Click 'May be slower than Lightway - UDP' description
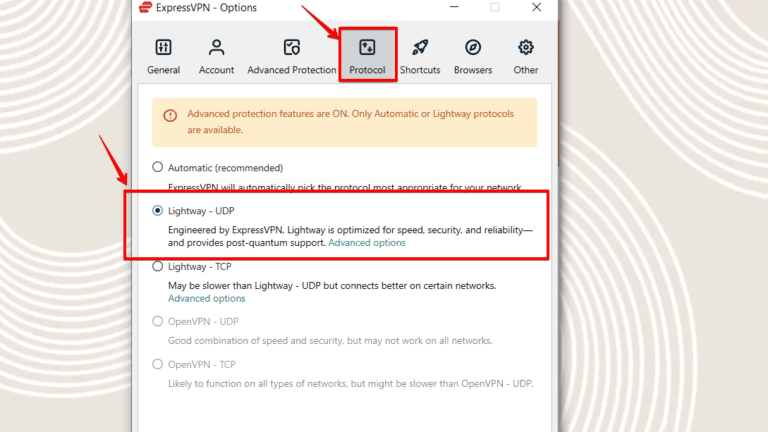Screen dimensions: 768x432 tap(332, 286)
